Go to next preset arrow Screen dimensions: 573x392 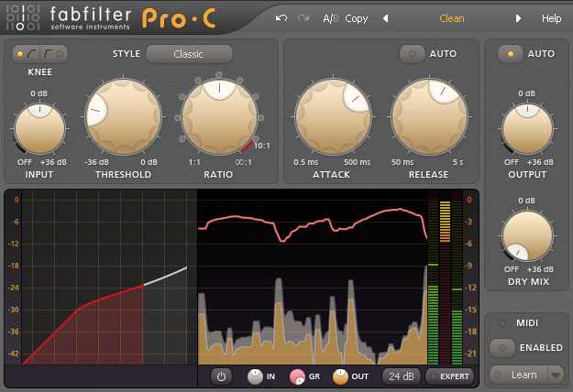click(518, 18)
